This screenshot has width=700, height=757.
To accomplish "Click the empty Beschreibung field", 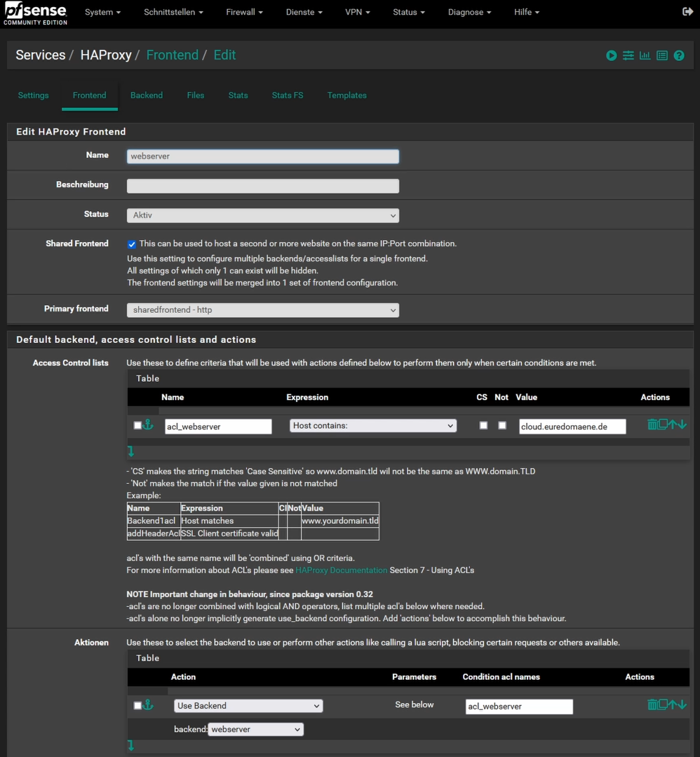I will click(x=262, y=186).
